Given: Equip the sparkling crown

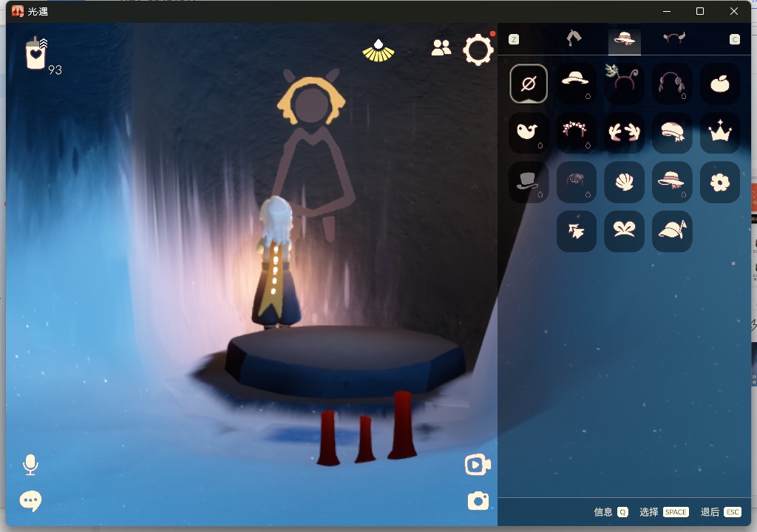Looking at the screenshot, I should click(x=719, y=133).
